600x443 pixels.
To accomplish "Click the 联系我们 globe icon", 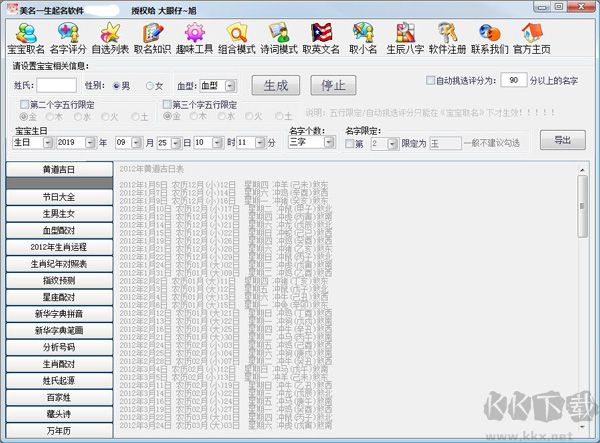I will click(x=489, y=38).
